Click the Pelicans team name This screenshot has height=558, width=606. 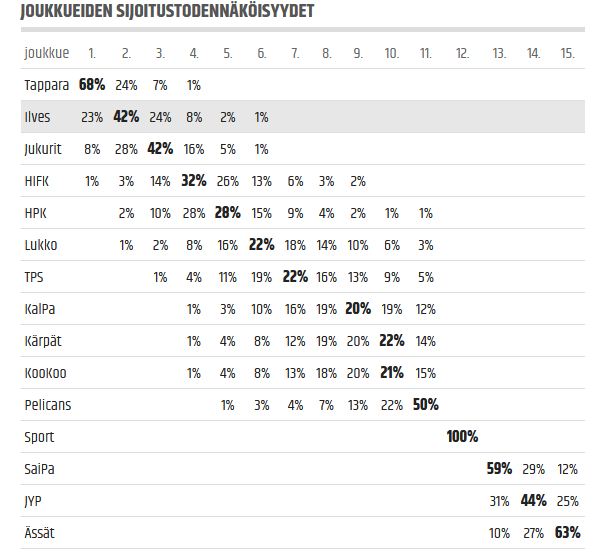click(x=47, y=405)
